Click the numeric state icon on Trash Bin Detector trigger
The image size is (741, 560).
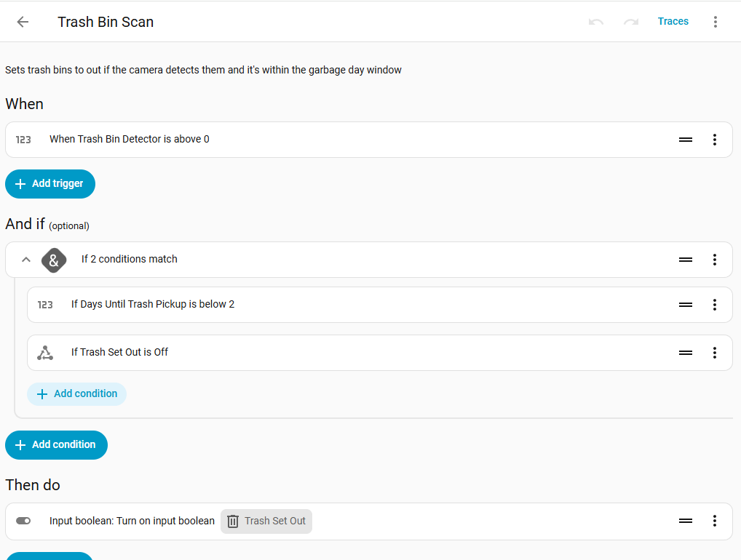(x=23, y=140)
